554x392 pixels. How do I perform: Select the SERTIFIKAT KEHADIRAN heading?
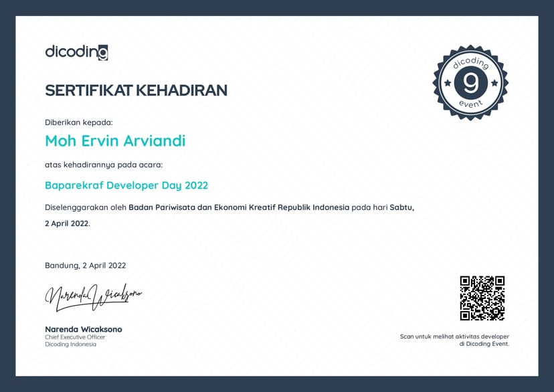point(136,90)
